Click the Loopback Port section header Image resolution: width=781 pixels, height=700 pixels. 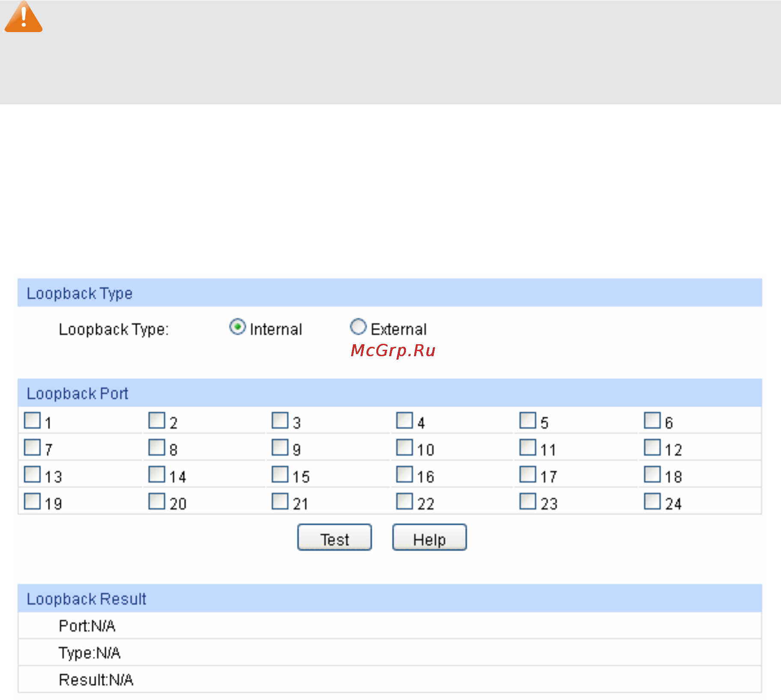(x=390, y=393)
